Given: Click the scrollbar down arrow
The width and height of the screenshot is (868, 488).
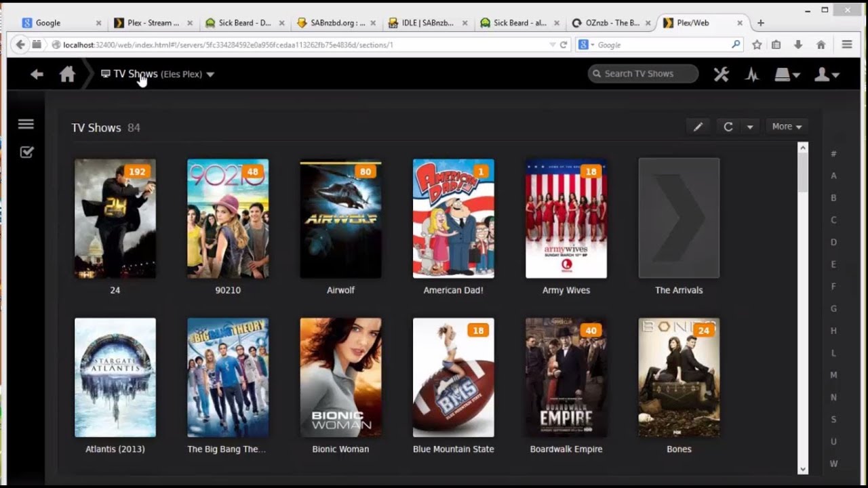Looking at the screenshot, I should point(803,469).
